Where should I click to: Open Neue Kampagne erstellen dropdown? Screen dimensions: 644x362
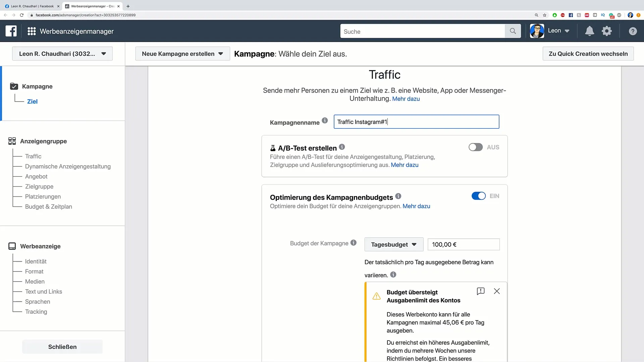[182, 54]
